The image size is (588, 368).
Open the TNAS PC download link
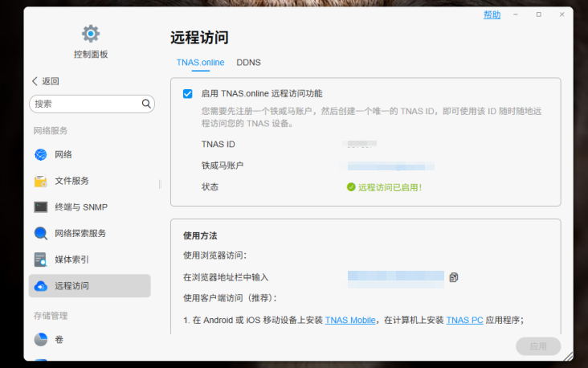[465, 320]
